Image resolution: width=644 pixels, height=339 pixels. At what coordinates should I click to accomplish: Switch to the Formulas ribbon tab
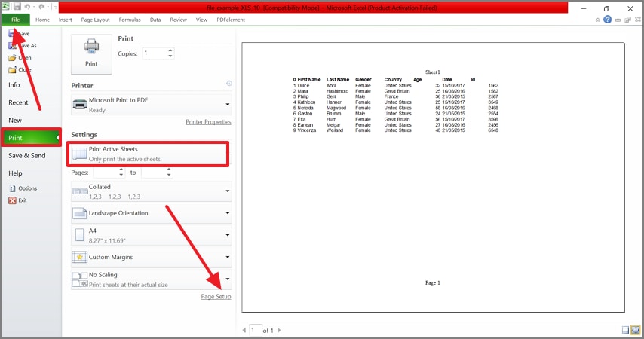pyautogui.click(x=130, y=20)
